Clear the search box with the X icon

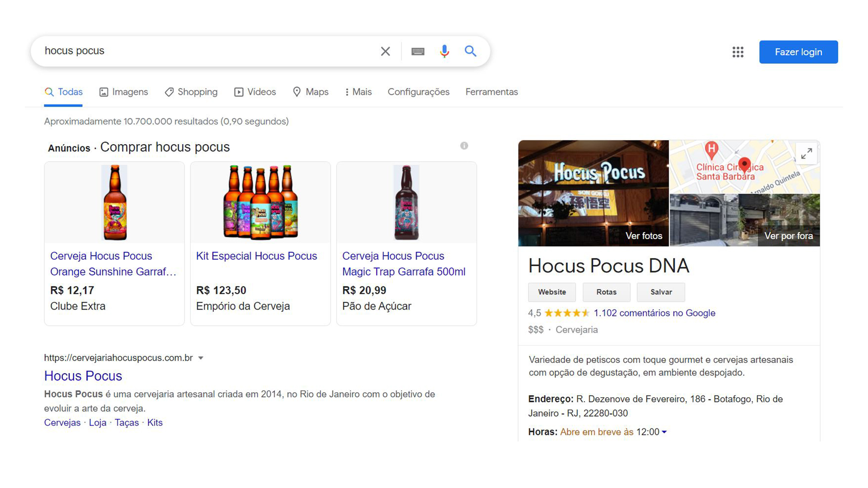(385, 52)
